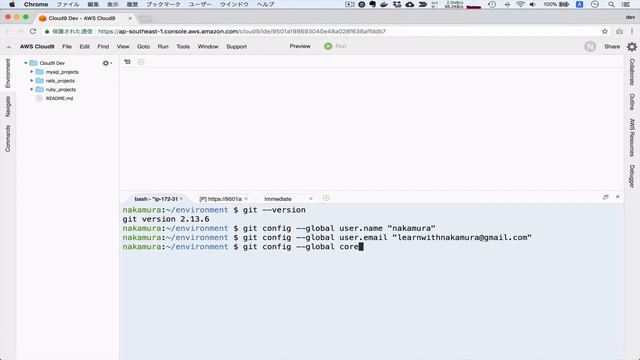640x360 pixels.
Task: Open the View menu
Action: click(123, 47)
